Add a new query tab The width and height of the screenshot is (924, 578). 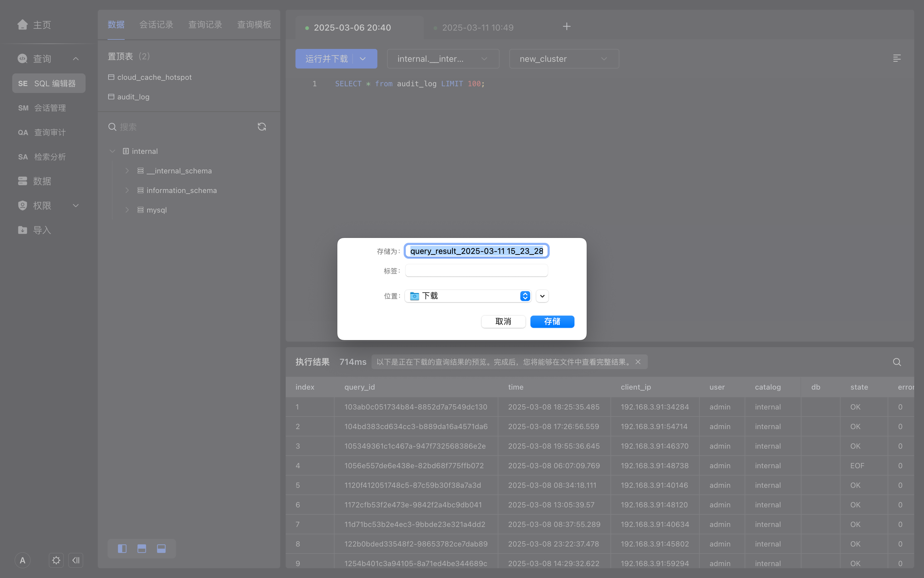point(566,27)
